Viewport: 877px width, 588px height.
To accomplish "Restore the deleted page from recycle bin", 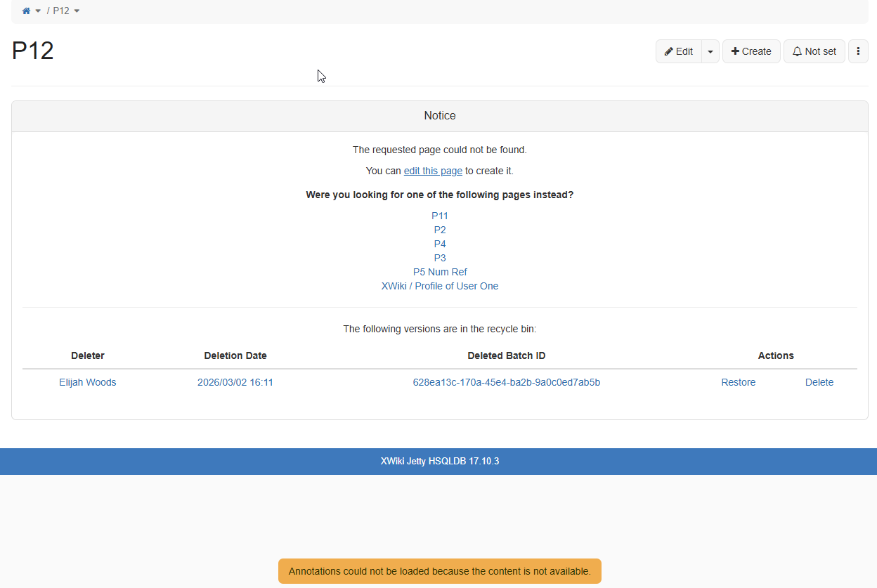I will click(738, 382).
